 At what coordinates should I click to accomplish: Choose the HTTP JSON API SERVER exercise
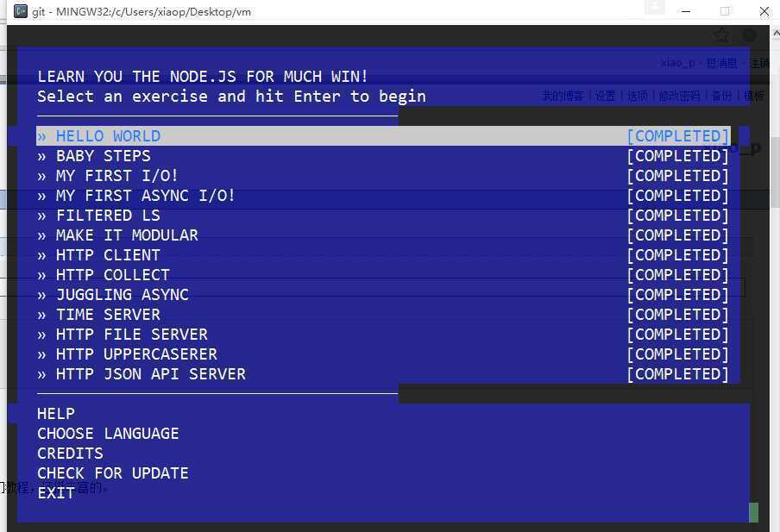383,374
